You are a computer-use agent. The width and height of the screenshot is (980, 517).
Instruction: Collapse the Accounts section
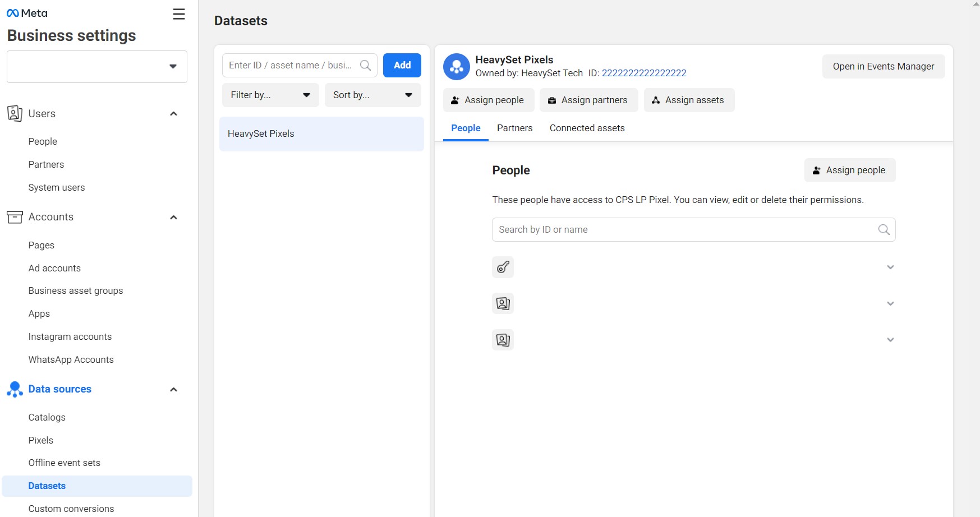click(174, 218)
